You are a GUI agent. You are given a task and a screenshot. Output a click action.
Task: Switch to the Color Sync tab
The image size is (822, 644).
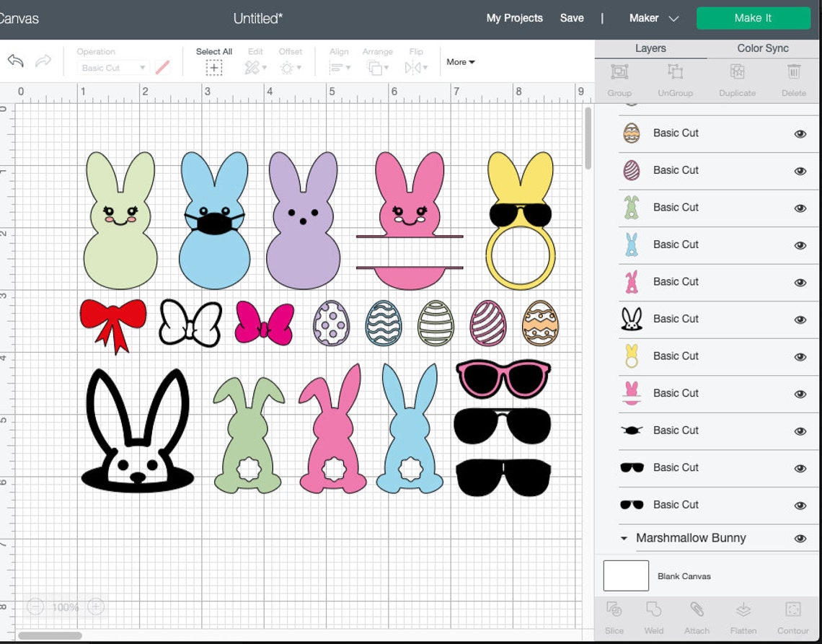pos(762,48)
